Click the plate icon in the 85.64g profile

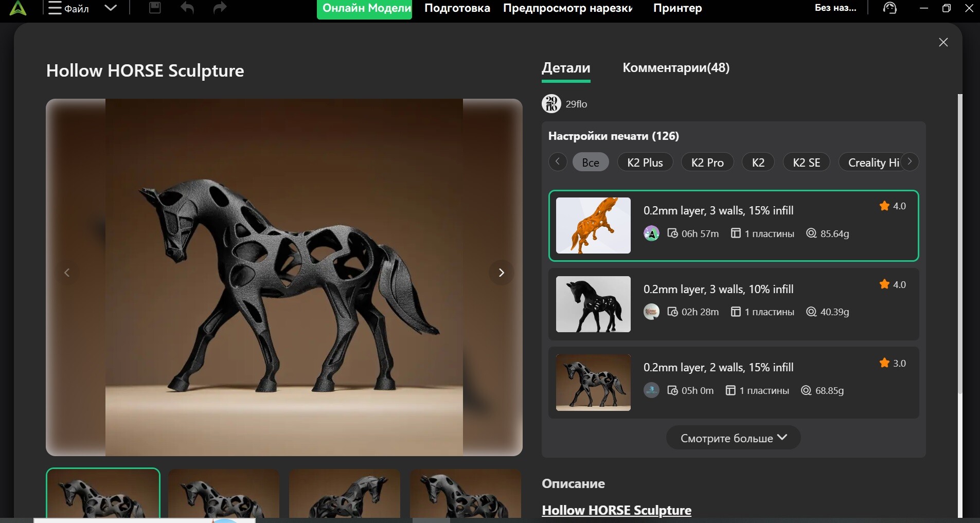736,233
